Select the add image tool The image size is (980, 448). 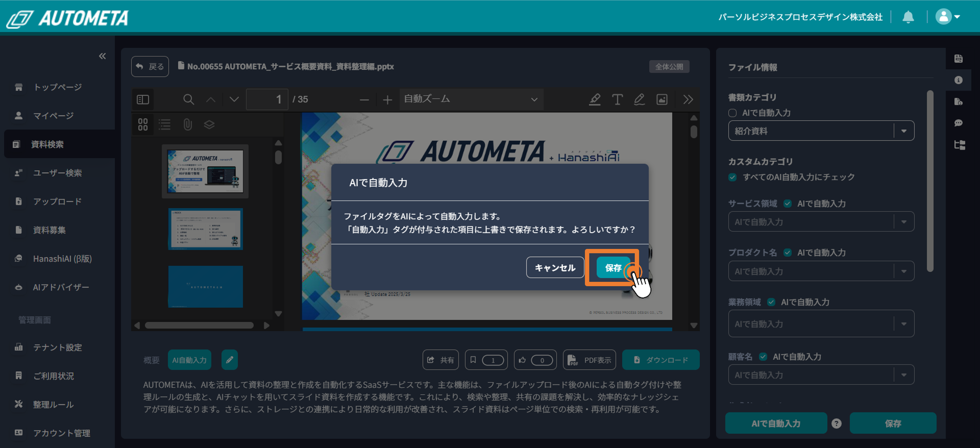[x=662, y=100]
